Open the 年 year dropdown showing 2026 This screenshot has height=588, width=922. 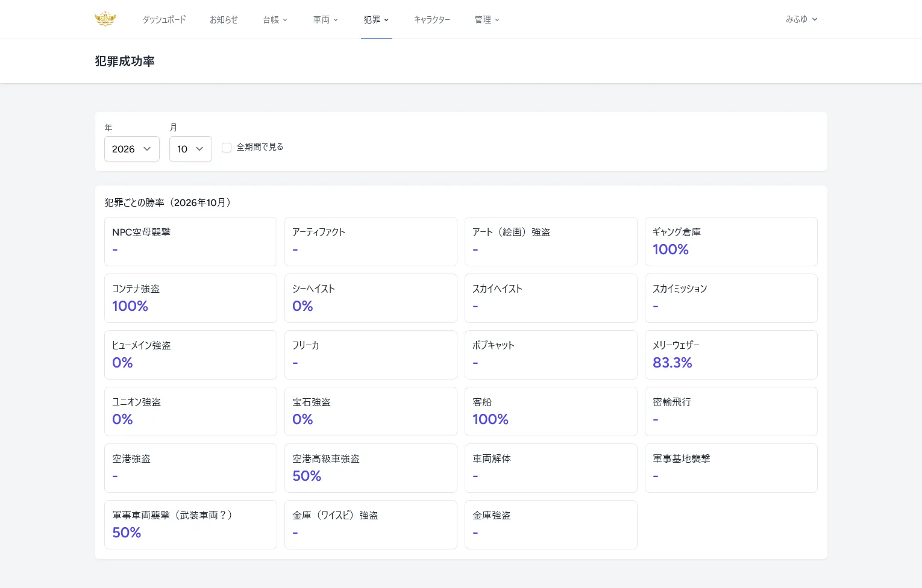click(132, 149)
